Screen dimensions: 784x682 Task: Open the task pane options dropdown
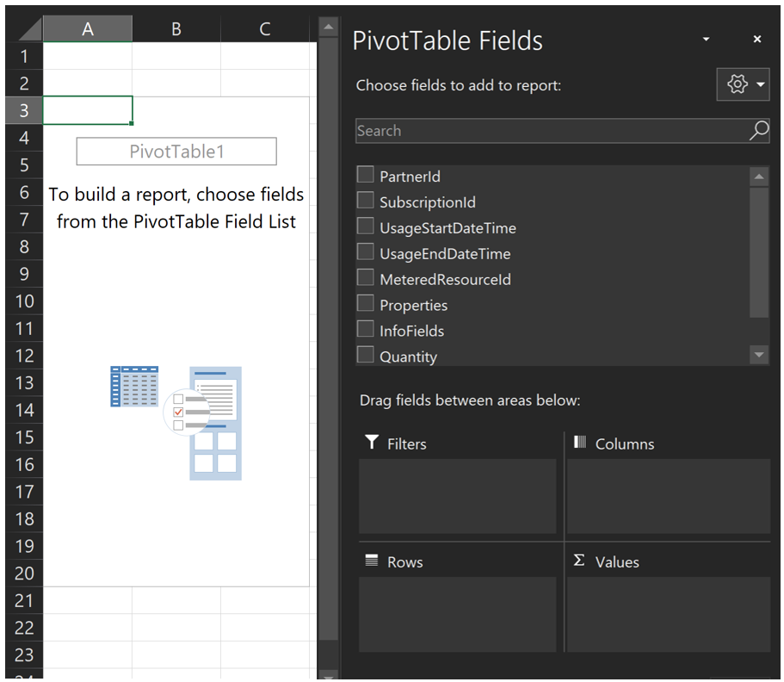[x=706, y=40]
